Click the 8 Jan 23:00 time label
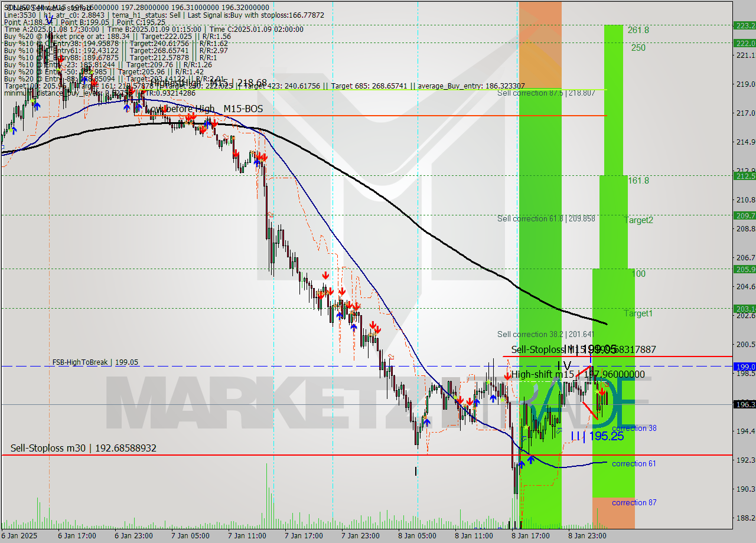The width and height of the screenshot is (756, 543). click(x=588, y=536)
